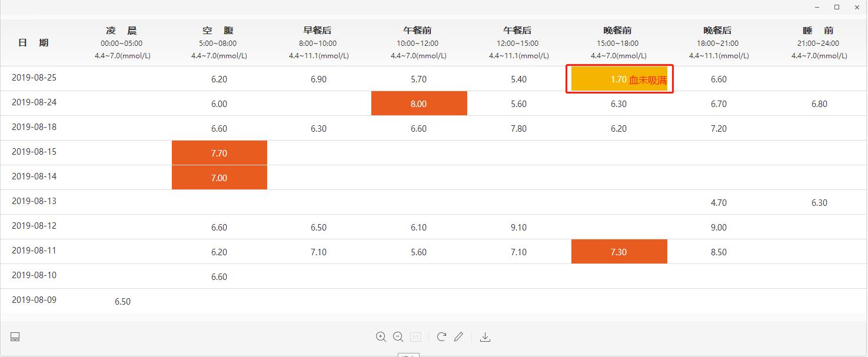Click the zoom out magnifier icon

click(398, 336)
